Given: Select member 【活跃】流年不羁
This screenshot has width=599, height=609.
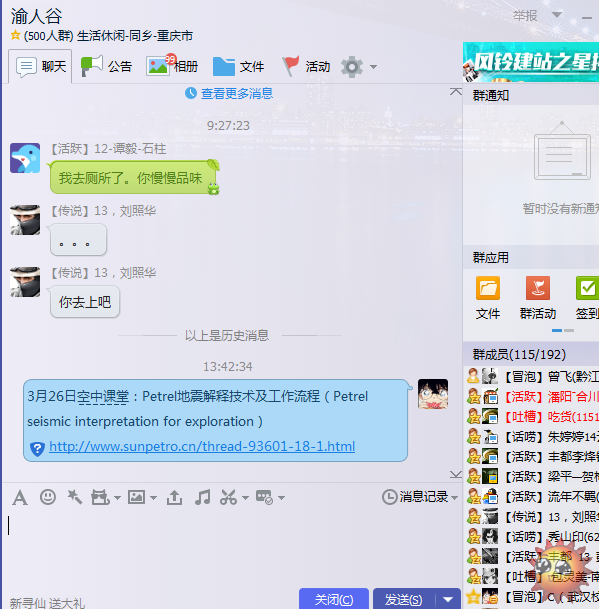Looking at the screenshot, I should click(x=532, y=497).
